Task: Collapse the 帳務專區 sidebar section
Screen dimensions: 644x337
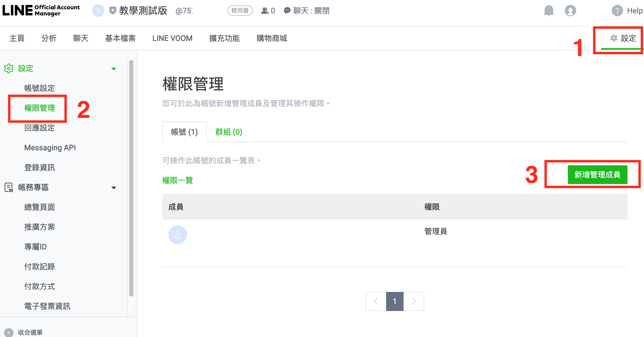Action: pos(114,188)
